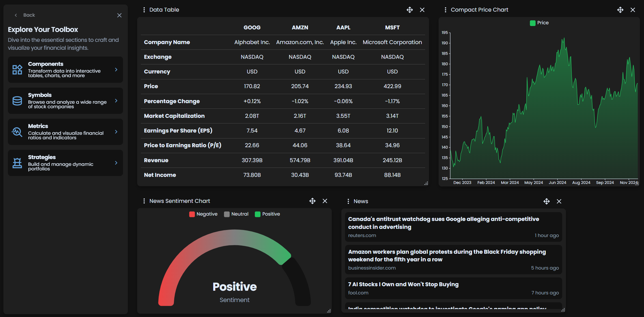The height and width of the screenshot is (317, 644).
Task: Toggle the Price series legend
Action: click(x=539, y=23)
